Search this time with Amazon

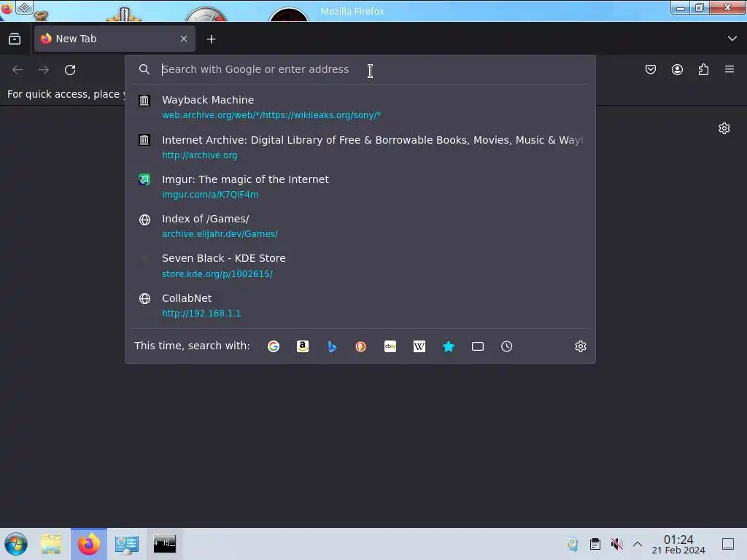[x=303, y=346]
